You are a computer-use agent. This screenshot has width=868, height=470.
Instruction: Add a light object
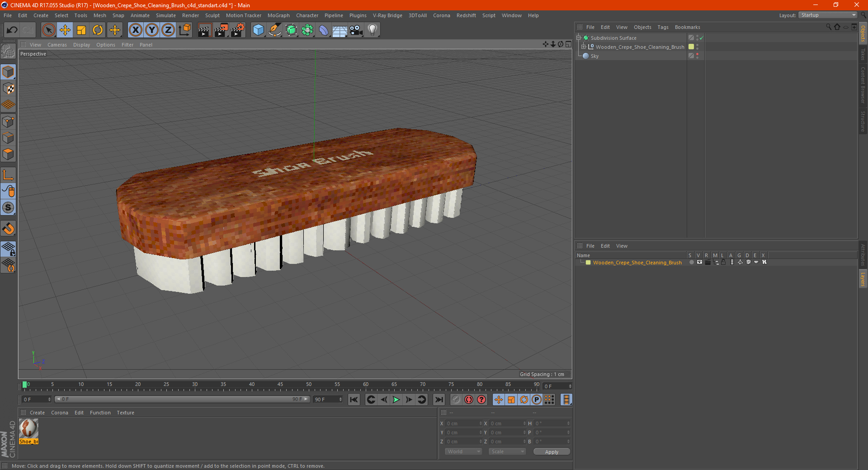tap(373, 30)
